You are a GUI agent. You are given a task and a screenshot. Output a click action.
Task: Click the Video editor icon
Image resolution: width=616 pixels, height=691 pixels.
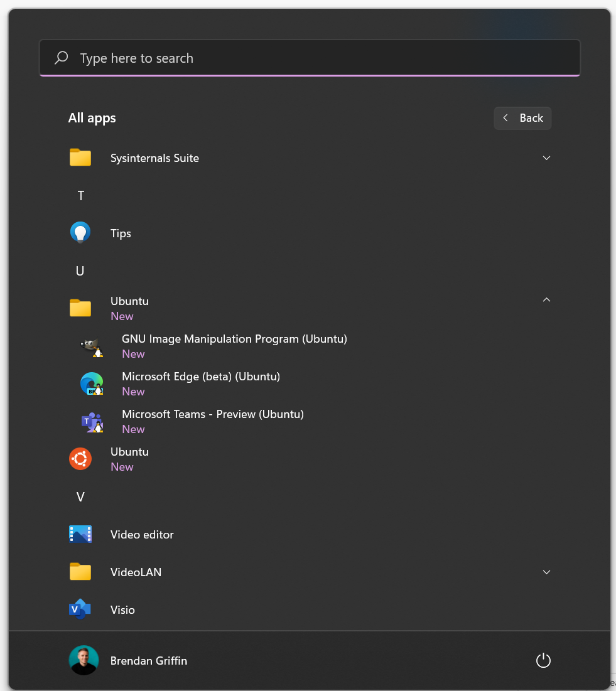point(80,534)
